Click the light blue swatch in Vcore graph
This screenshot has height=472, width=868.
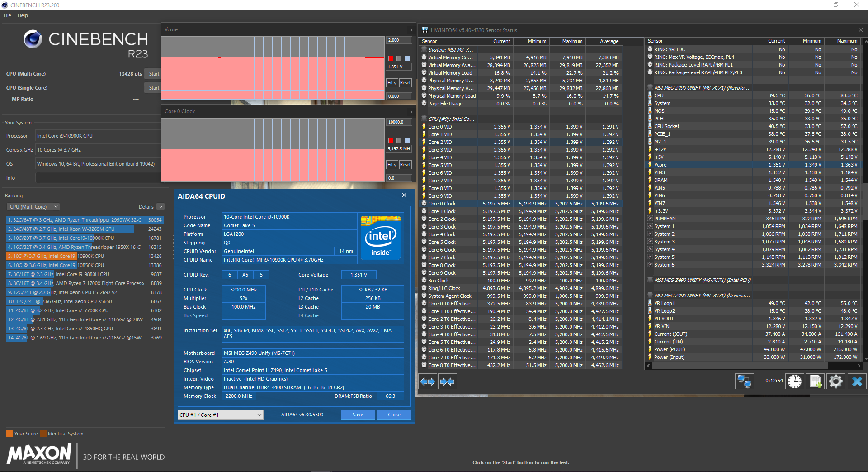tap(407, 58)
